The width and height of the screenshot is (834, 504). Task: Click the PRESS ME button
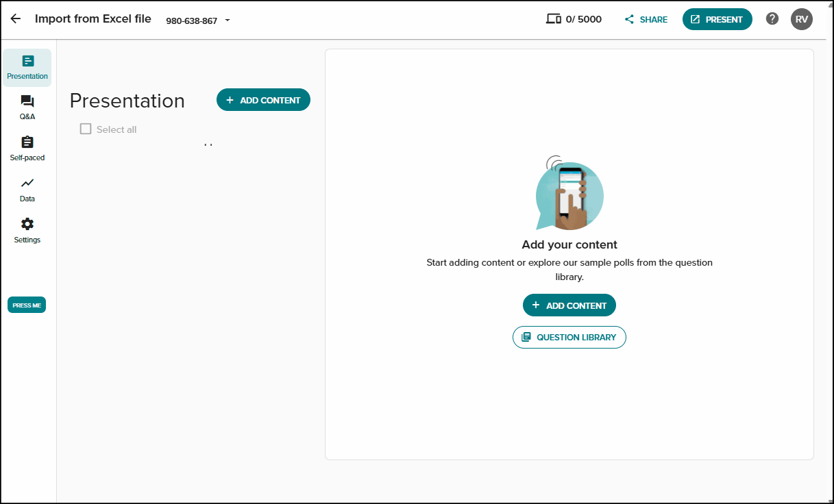coord(27,305)
